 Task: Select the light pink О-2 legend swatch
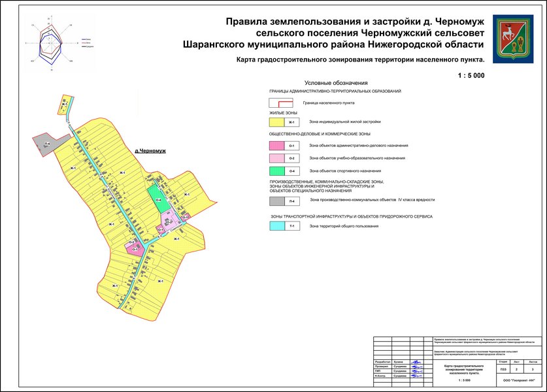pos(280,158)
